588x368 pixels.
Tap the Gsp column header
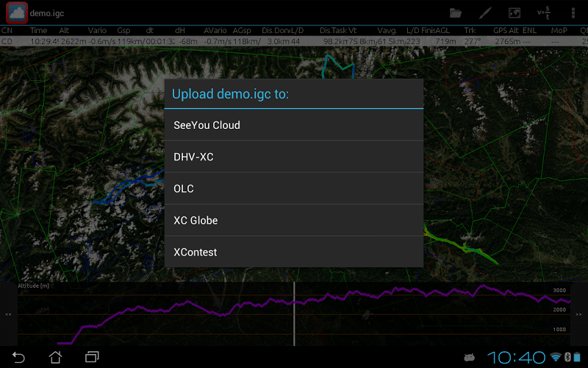[x=123, y=30]
